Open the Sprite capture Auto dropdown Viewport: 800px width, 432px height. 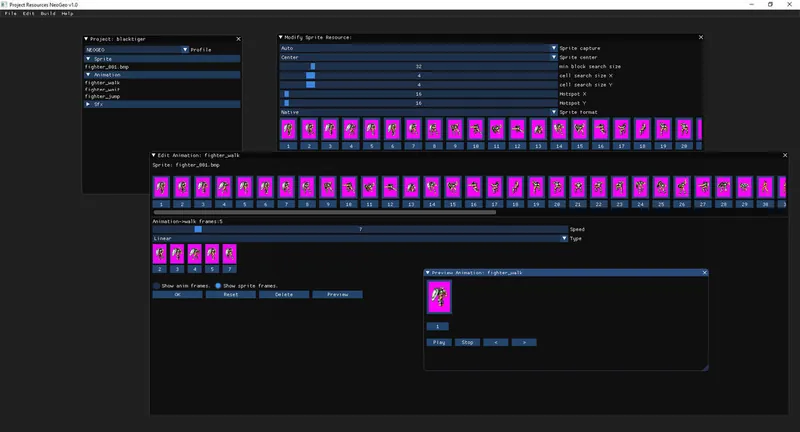click(x=418, y=48)
